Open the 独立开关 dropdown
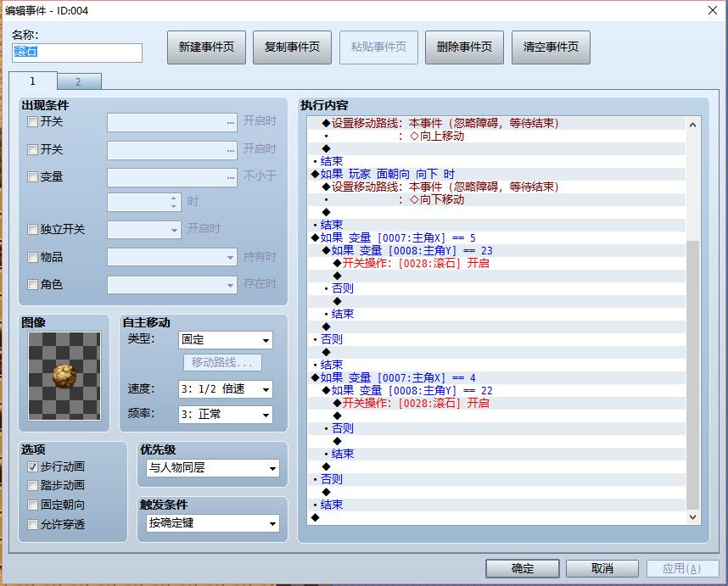 pos(144,230)
